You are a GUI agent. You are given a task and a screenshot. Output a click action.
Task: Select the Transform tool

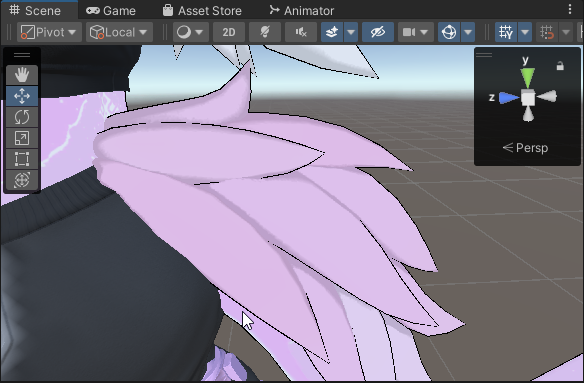click(22, 180)
